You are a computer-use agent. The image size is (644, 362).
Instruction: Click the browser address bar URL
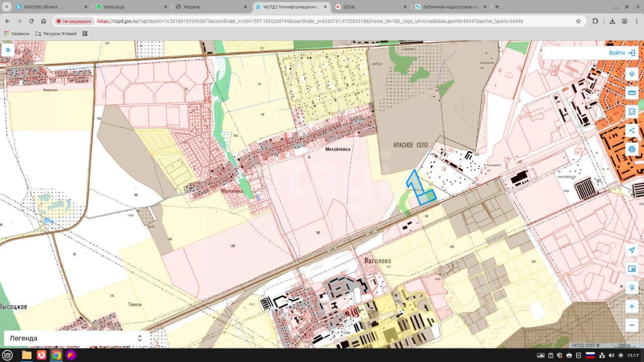[x=309, y=21]
